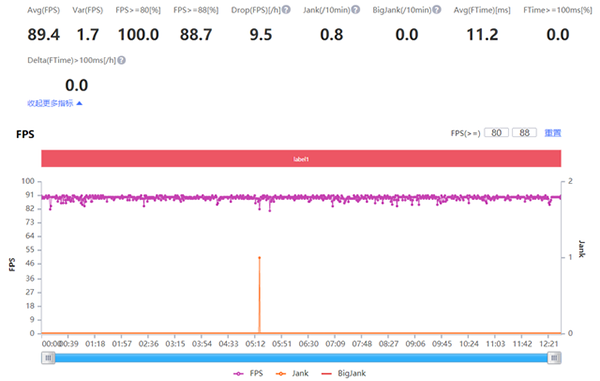Click the Jank value 0.8
The image size is (600, 381).
(332, 35)
